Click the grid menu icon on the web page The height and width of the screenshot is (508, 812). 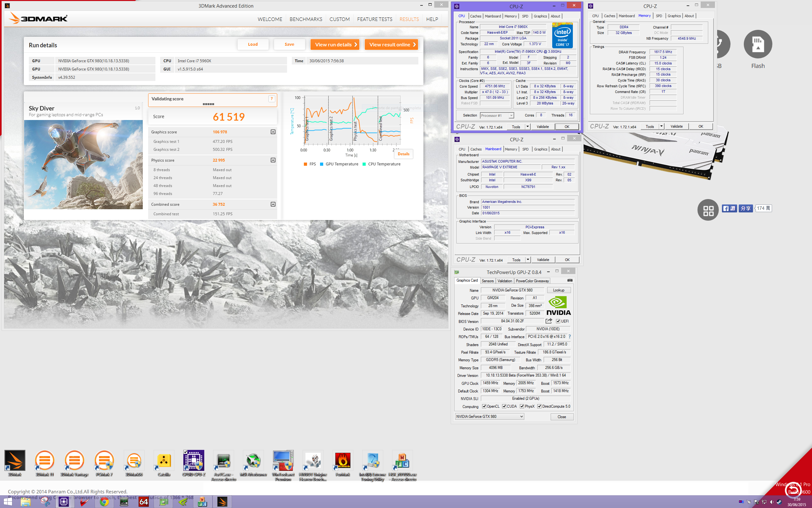point(708,210)
